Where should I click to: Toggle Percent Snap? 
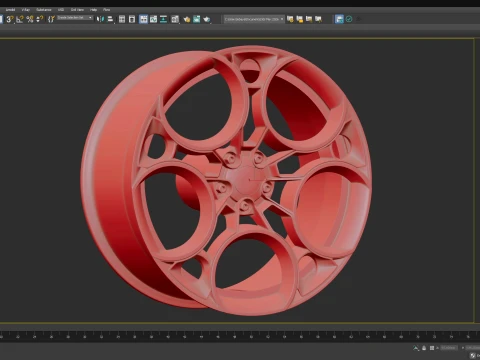click(30, 19)
